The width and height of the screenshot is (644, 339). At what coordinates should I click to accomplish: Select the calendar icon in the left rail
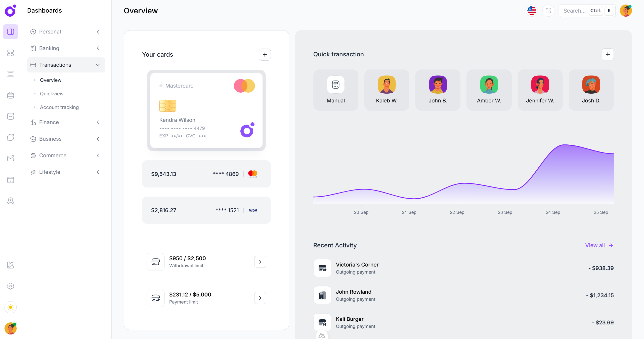click(10, 180)
